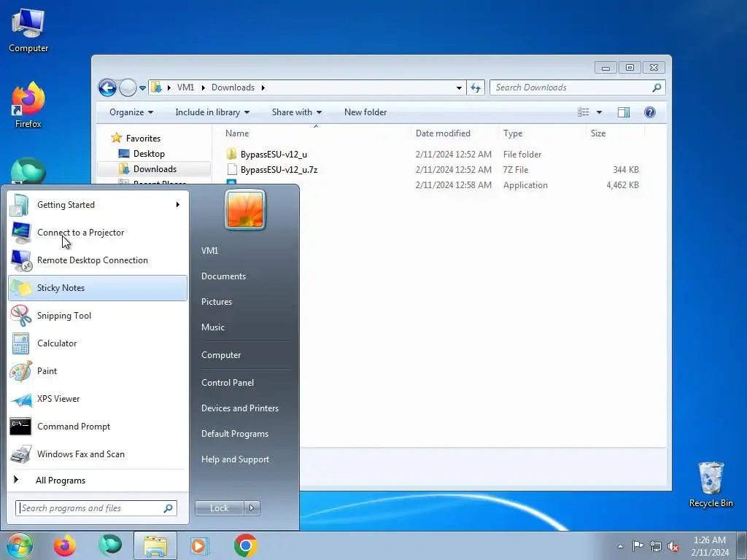Click the Connect to a Projector icon

pos(20,233)
